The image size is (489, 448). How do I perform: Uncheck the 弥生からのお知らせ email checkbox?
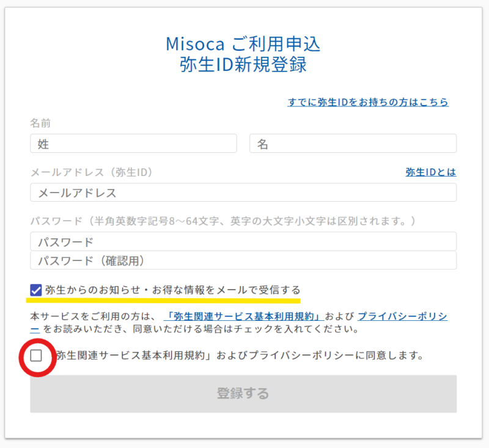click(x=36, y=290)
